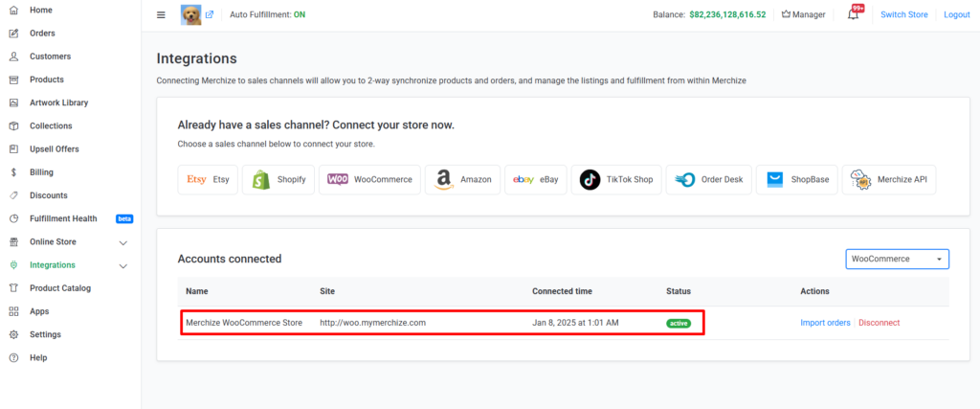Viewport: 980px width, 409px height.
Task: Expand the Integrations submenu chevron
Action: [x=123, y=265]
